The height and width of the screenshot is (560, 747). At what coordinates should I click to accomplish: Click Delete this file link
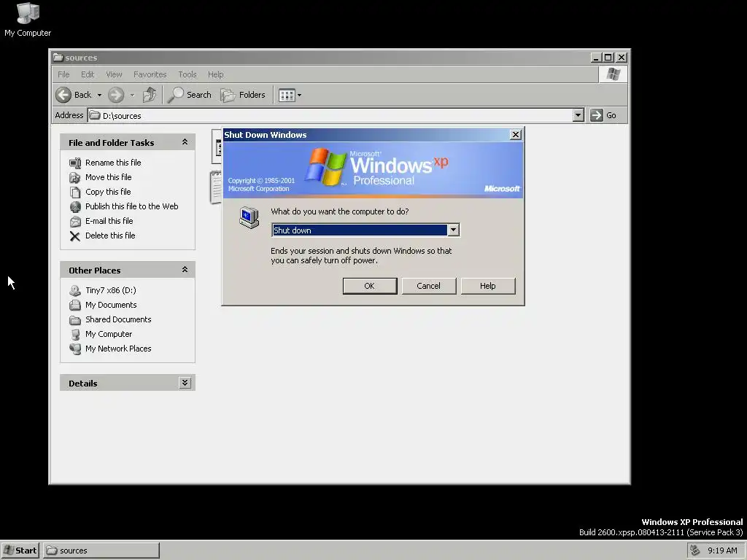[111, 236]
